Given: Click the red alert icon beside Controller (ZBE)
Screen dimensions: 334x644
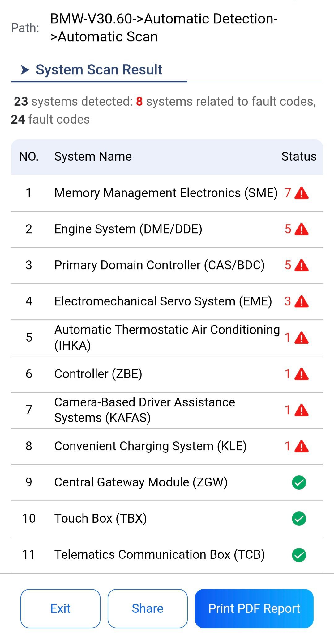Looking at the screenshot, I should click(302, 374).
